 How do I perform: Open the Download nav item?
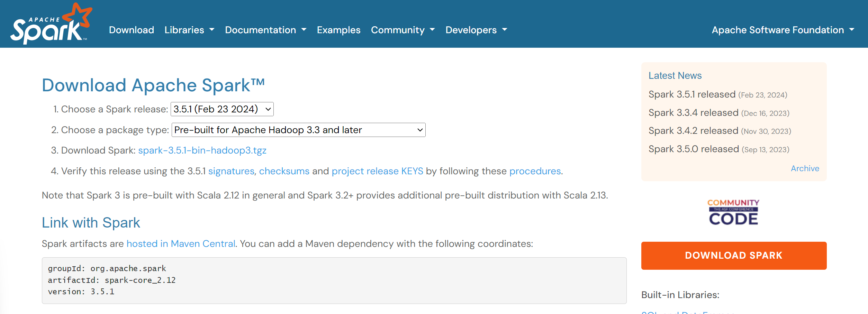tap(132, 30)
